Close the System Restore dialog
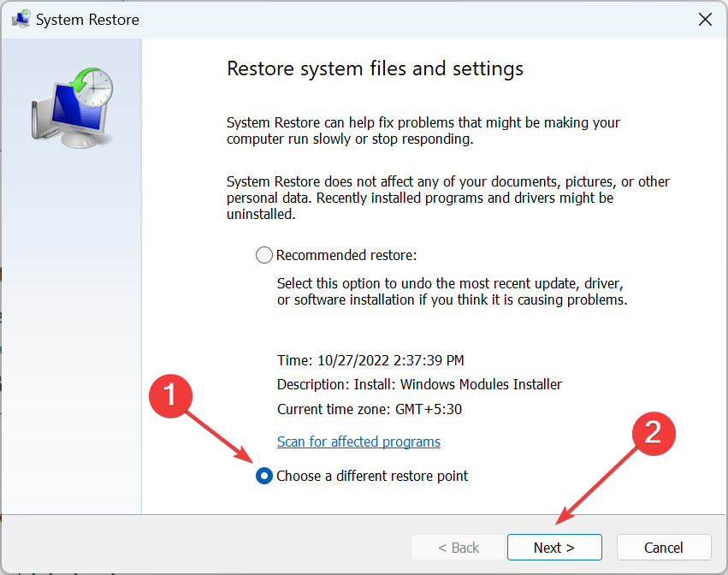728x575 pixels. pos(705,20)
